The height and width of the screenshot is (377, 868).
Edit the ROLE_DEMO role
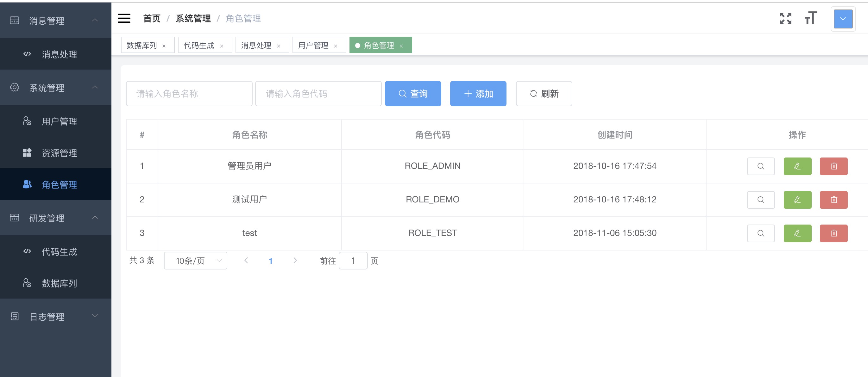(x=797, y=200)
